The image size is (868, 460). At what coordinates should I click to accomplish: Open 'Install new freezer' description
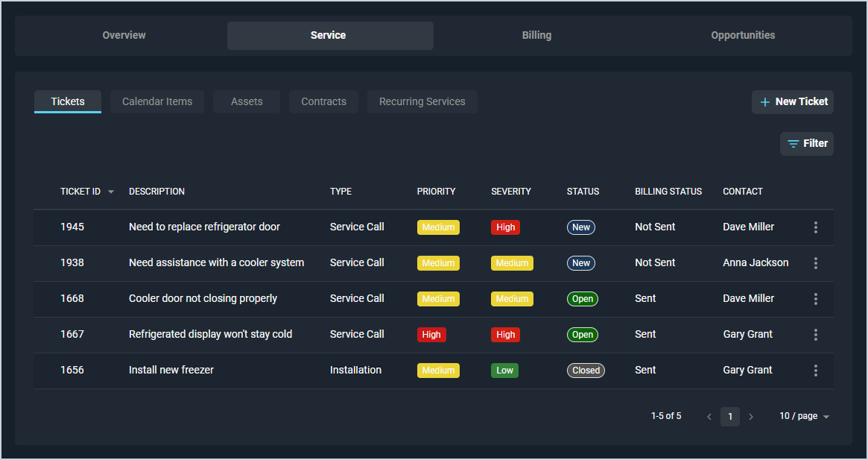pos(171,371)
